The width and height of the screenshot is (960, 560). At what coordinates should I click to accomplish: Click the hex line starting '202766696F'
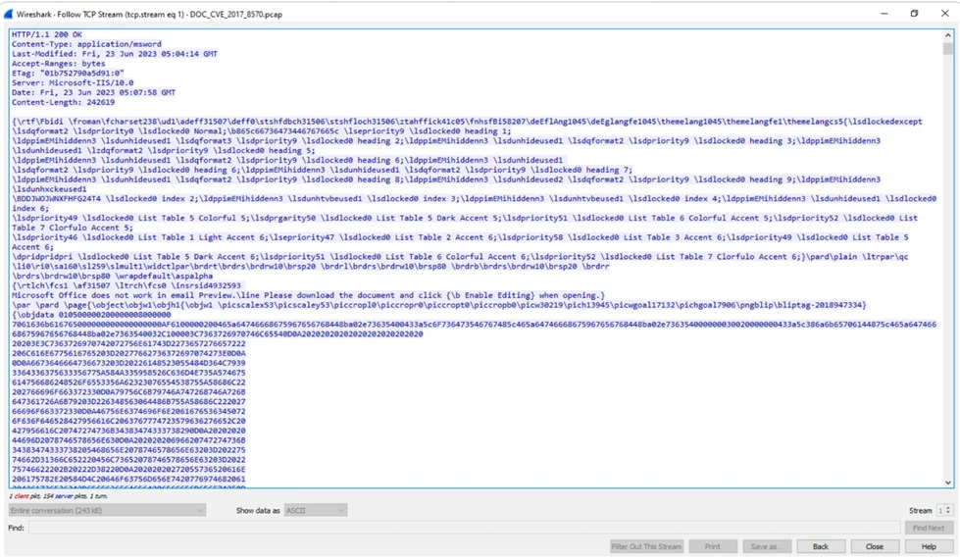click(128, 391)
